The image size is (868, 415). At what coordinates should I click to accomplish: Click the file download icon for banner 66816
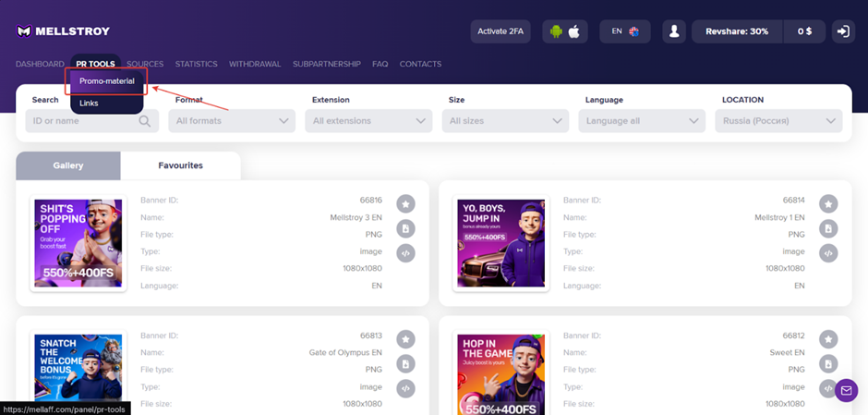pos(405,228)
